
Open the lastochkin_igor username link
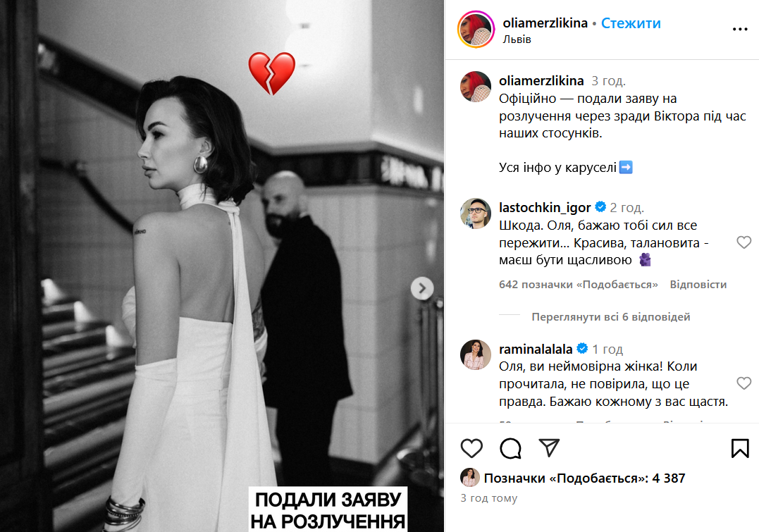coord(545,208)
